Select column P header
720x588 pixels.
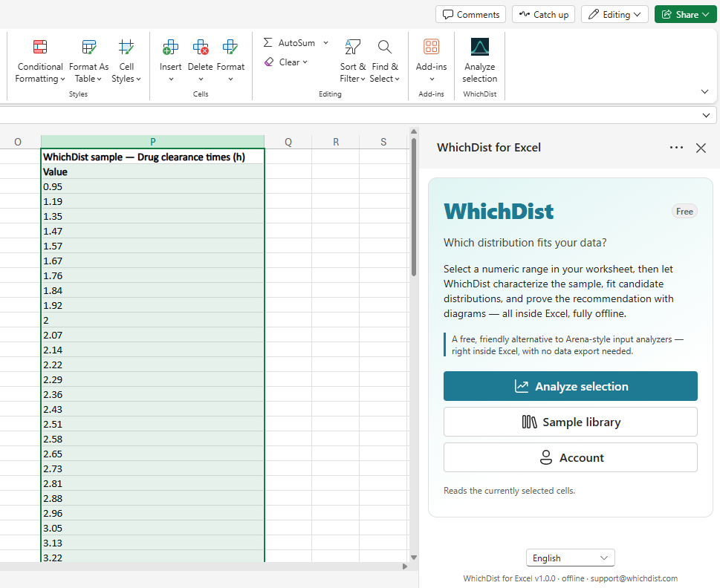pyautogui.click(x=152, y=142)
